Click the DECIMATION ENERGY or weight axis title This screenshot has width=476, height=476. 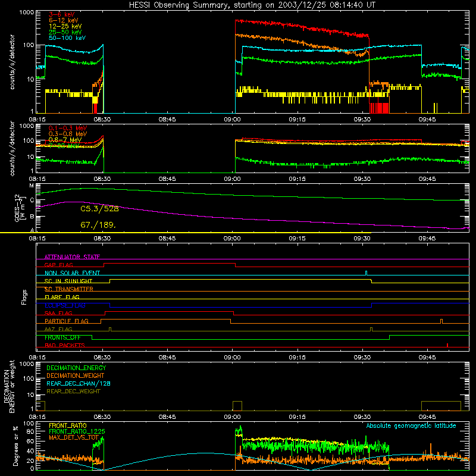coord(9,387)
